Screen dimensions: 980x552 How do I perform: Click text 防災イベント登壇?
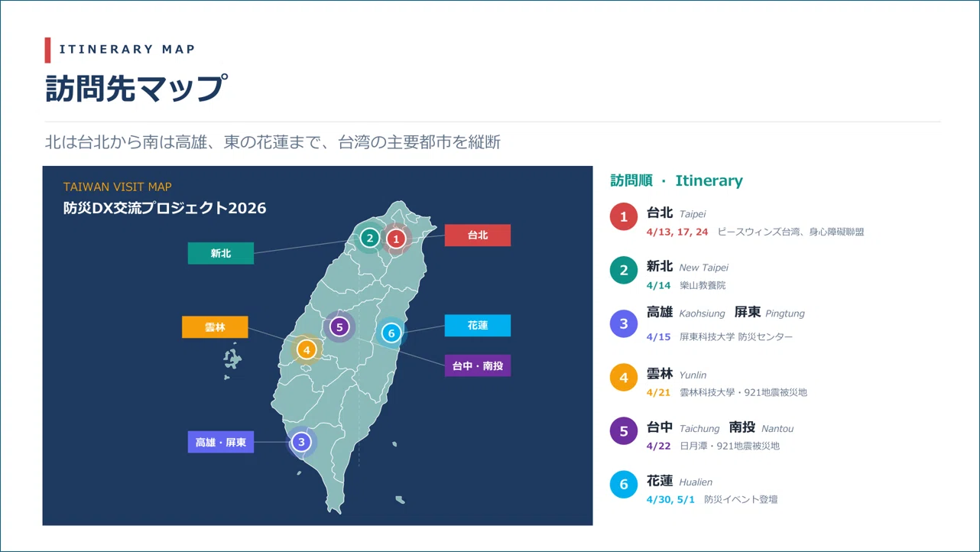coord(741,499)
